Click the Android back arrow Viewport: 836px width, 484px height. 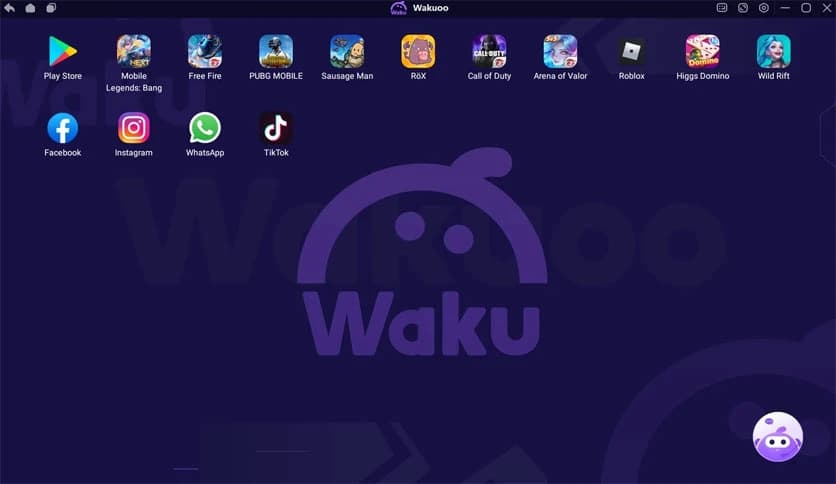[x=10, y=8]
